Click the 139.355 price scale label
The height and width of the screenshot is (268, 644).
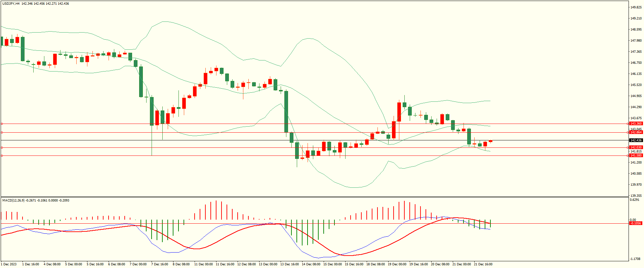[x=636, y=196]
